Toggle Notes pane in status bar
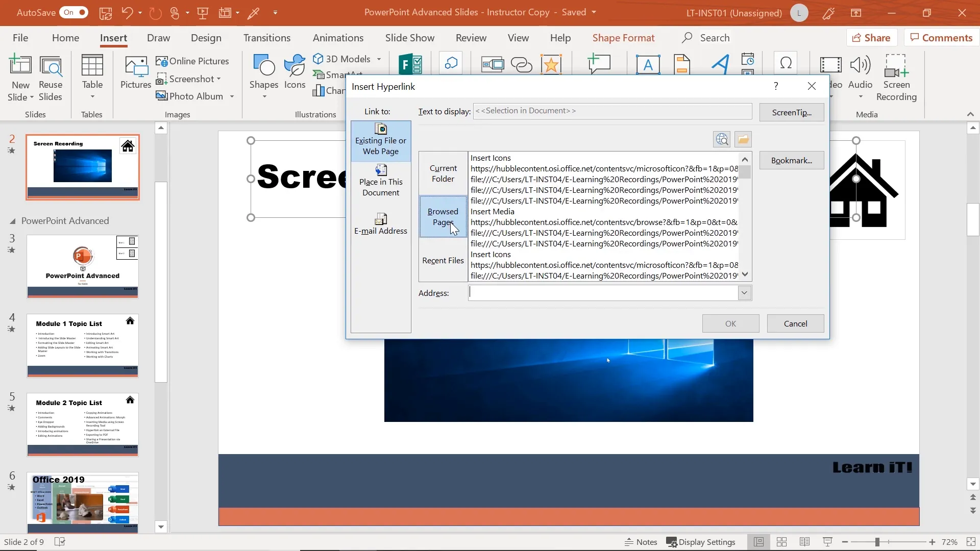980x551 pixels. [x=641, y=542]
